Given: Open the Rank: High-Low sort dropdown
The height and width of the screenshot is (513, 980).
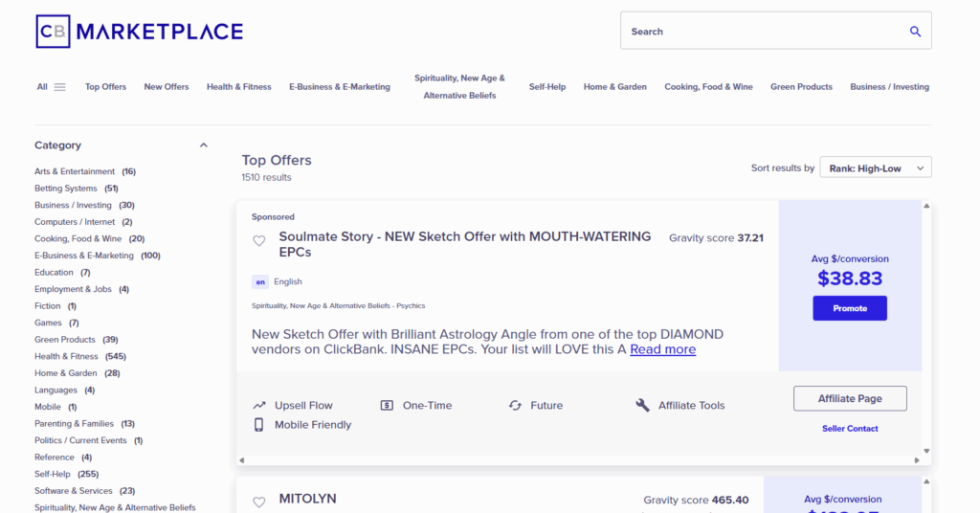Looking at the screenshot, I should [876, 167].
